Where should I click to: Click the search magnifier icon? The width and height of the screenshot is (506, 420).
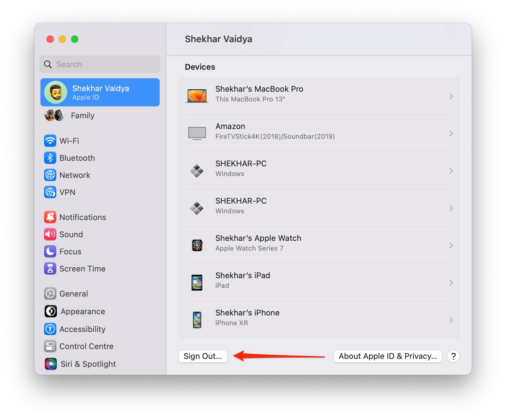pyautogui.click(x=48, y=64)
